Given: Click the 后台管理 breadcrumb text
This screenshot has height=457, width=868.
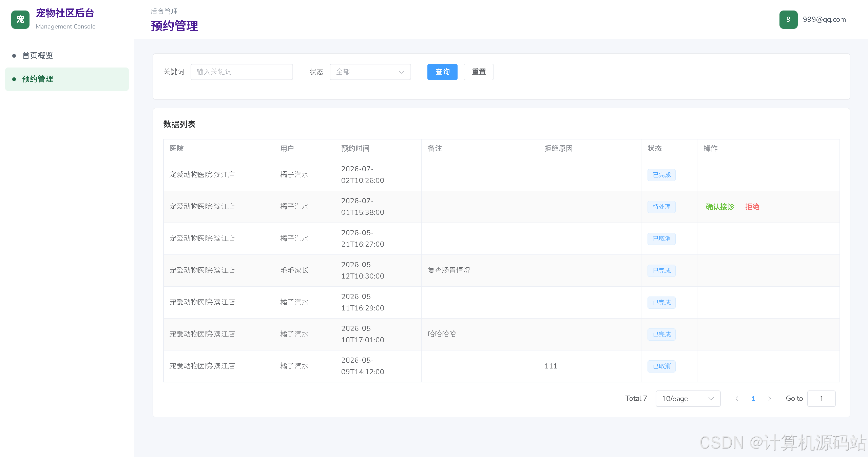Looking at the screenshot, I should click(164, 12).
